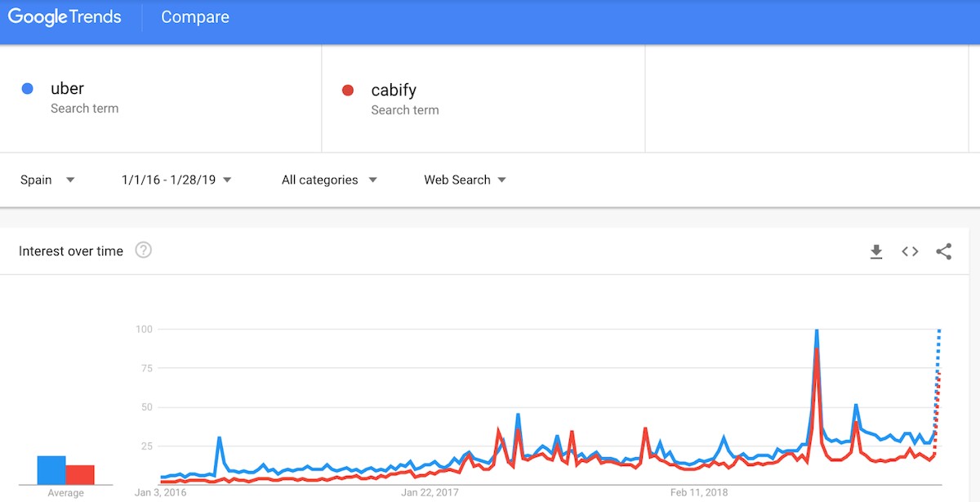Open the Interest over time help icon
Viewport: 980px width, 502px height.
click(143, 251)
